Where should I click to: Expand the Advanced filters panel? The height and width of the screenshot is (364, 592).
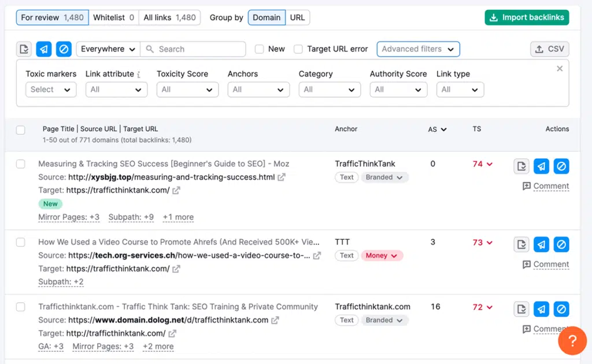(x=418, y=49)
